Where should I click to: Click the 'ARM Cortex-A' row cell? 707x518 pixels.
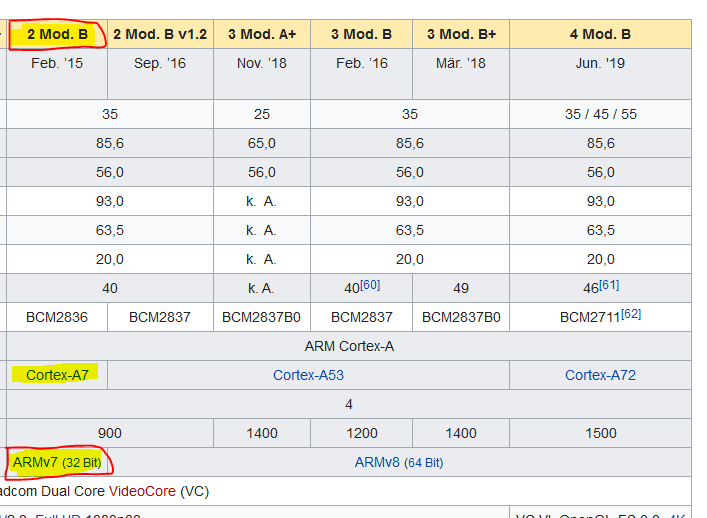349,346
